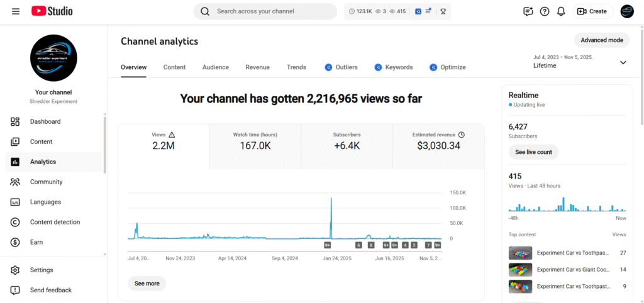Click the See live count button
Screen dimensions: 644x303
click(x=533, y=152)
